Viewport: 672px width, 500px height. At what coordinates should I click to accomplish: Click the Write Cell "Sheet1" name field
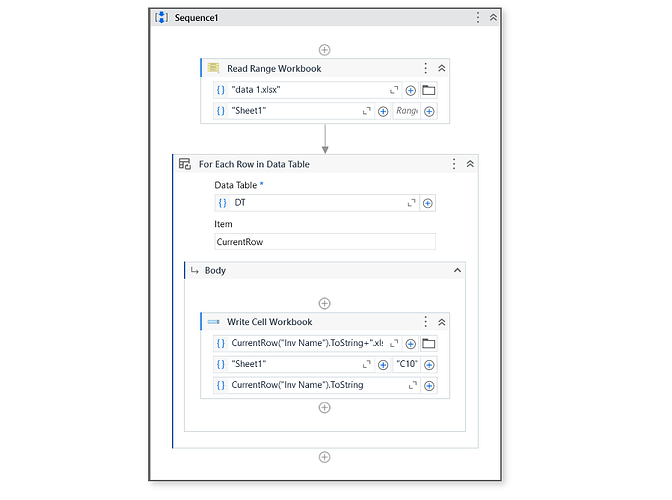click(294, 364)
